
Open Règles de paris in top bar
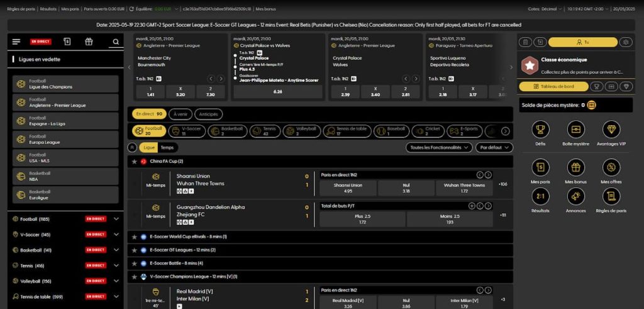point(21,9)
